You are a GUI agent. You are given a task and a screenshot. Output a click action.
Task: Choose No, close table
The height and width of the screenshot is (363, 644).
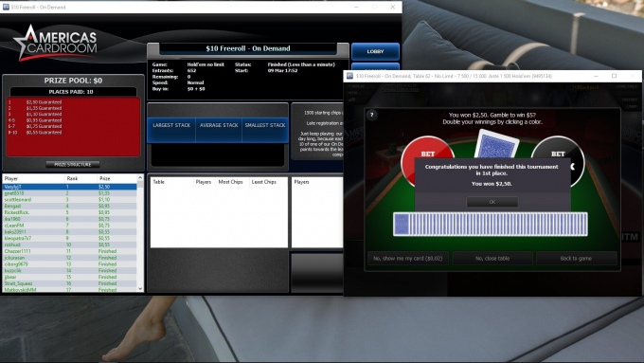point(492,259)
